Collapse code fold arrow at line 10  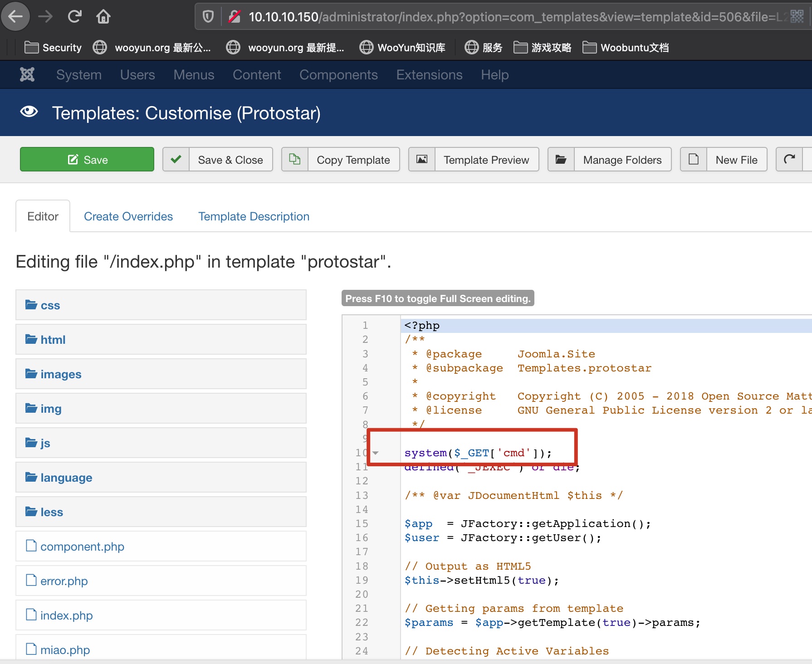pyautogui.click(x=376, y=453)
